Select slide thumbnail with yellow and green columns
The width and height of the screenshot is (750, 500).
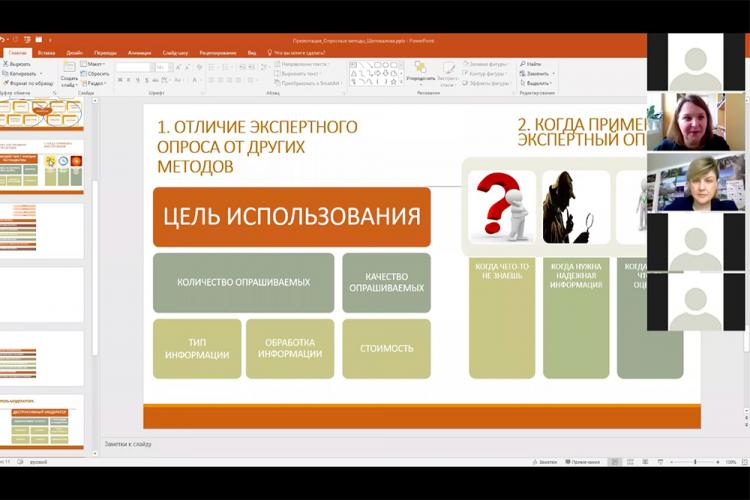click(42, 167)
